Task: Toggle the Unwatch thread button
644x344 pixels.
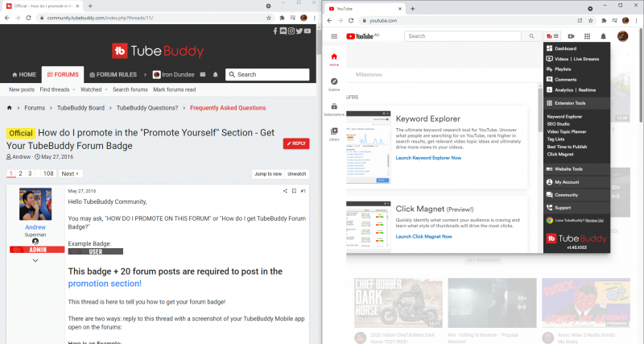Action: (x=297, y=173)
